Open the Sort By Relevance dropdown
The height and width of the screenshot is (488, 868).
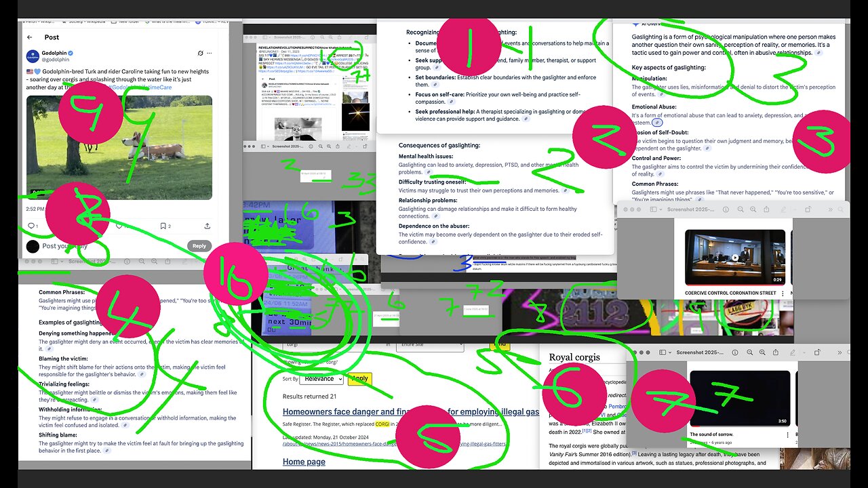click(x=321, y=379)
